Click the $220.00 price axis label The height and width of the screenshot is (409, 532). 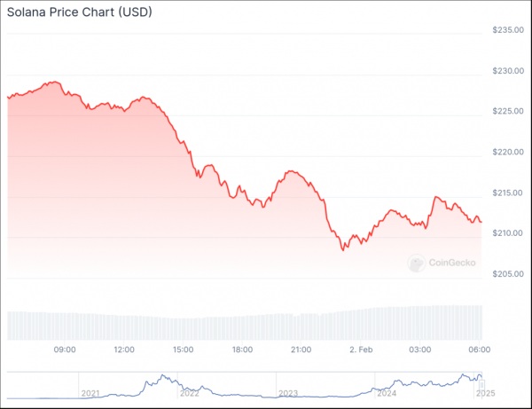pyautogui.click(x=508, y=152)
